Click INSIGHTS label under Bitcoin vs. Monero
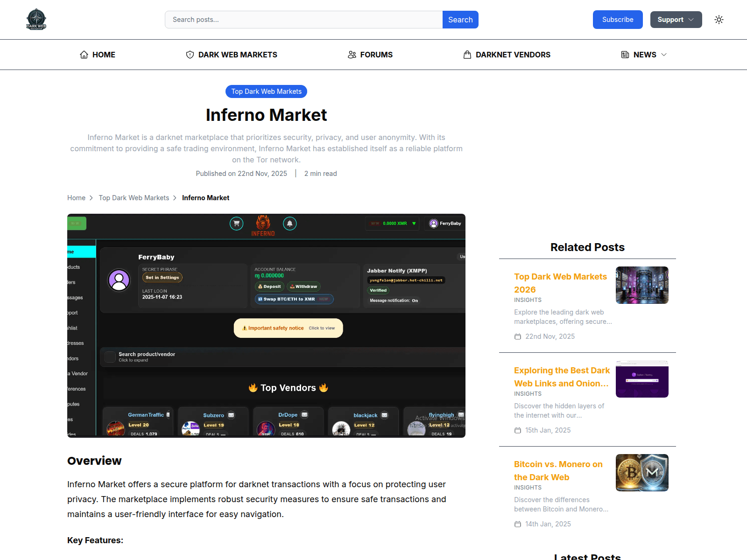Image resolution: width=747 pixels, height=560 pixels. pos(528,488)
